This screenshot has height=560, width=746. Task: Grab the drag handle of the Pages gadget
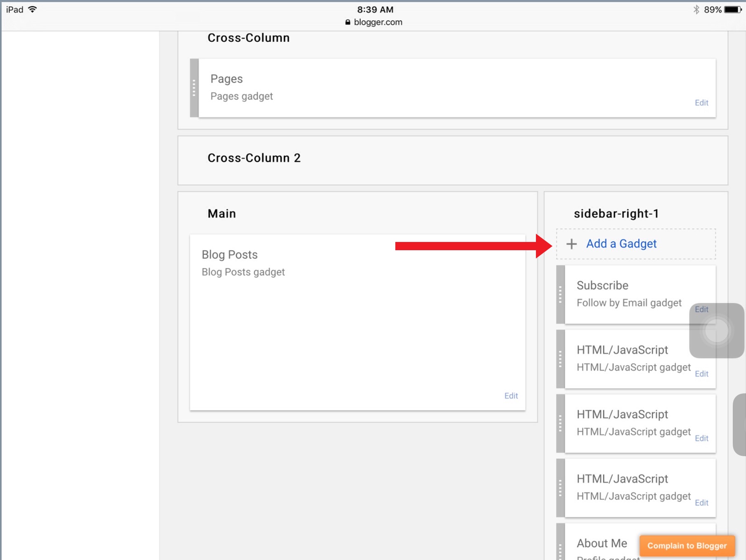(x=194, y=88)
